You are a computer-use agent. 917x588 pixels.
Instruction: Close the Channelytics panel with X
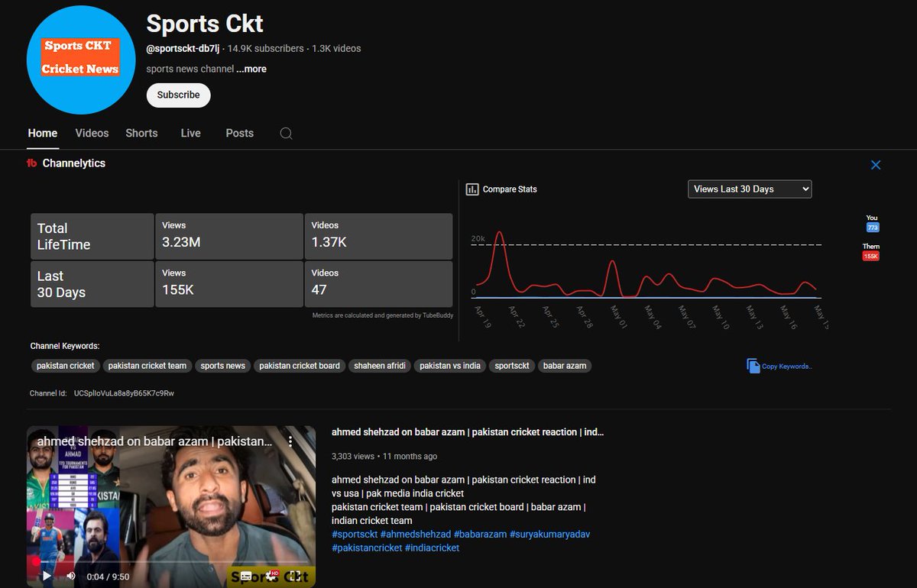click(876, 165)
